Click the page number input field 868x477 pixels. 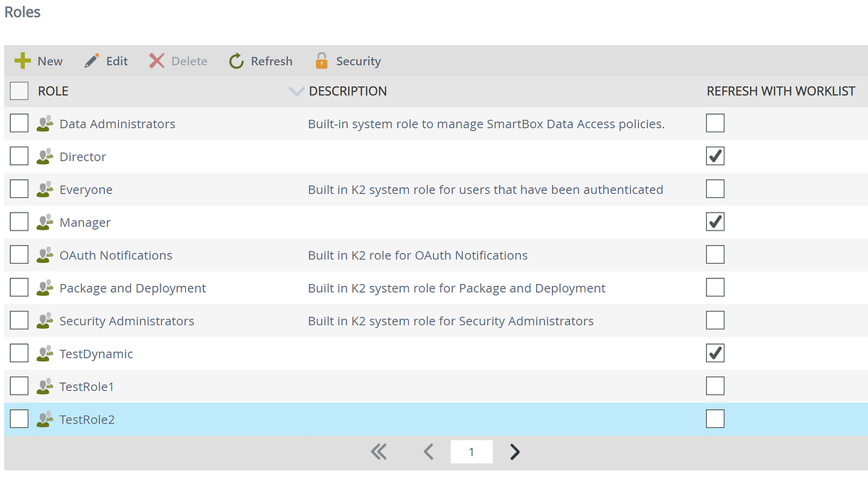(x=472, y=451)
